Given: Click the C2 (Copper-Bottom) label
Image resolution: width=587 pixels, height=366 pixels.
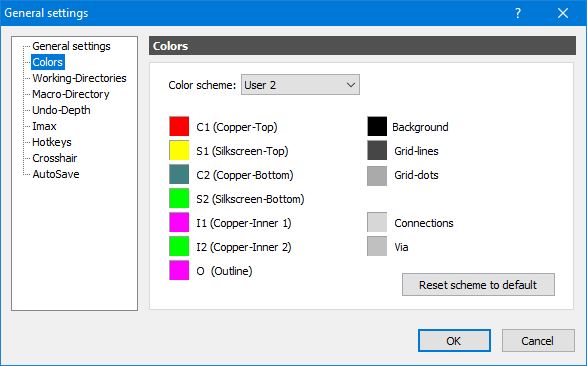Looking at the screenshot, I should [245, 175].
